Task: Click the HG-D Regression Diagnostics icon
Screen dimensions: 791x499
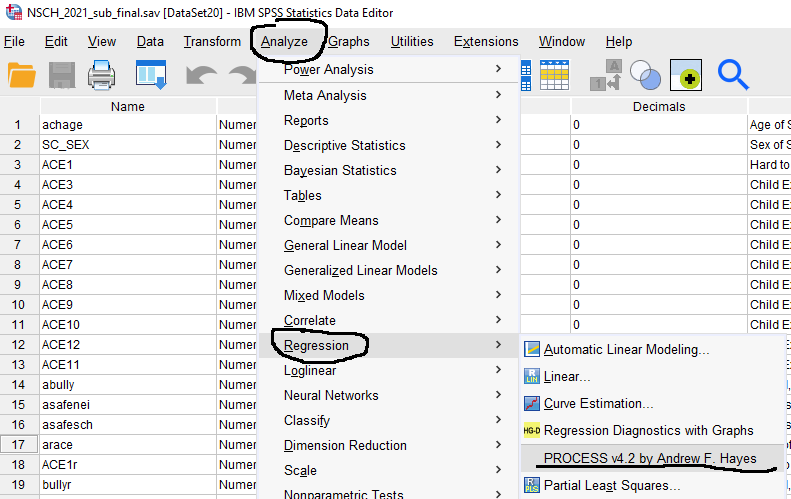Action: tap(532, 430)
